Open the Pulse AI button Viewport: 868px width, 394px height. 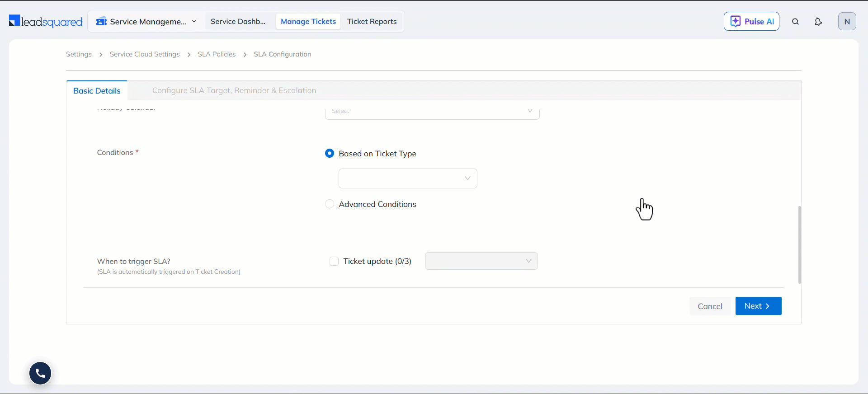[x=751, y=21]
